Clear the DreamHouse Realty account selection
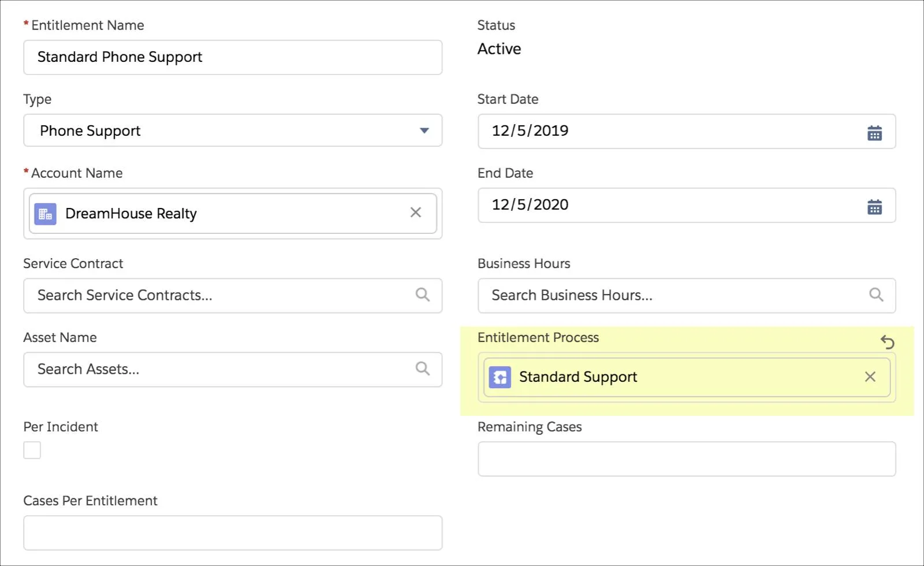The image size is (924, 566). coord(415,213)
